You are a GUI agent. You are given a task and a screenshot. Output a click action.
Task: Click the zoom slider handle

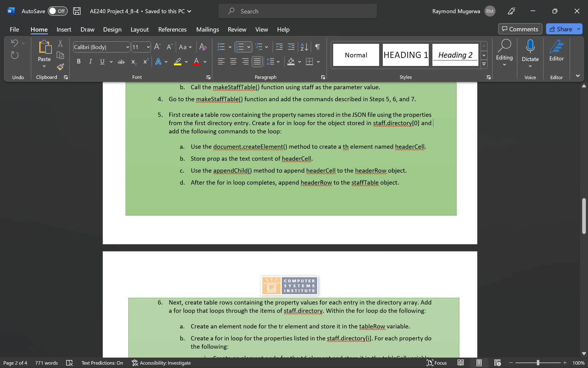tap(538, 363)
